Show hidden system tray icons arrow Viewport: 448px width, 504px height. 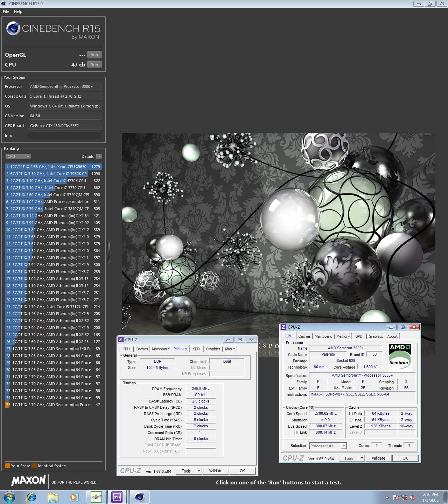[387, 497]
